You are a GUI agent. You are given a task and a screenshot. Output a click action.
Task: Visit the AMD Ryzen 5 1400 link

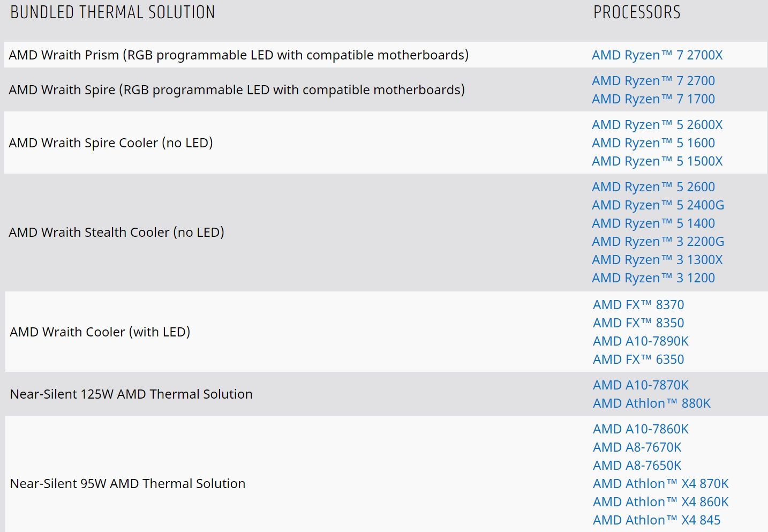point(653,223)
